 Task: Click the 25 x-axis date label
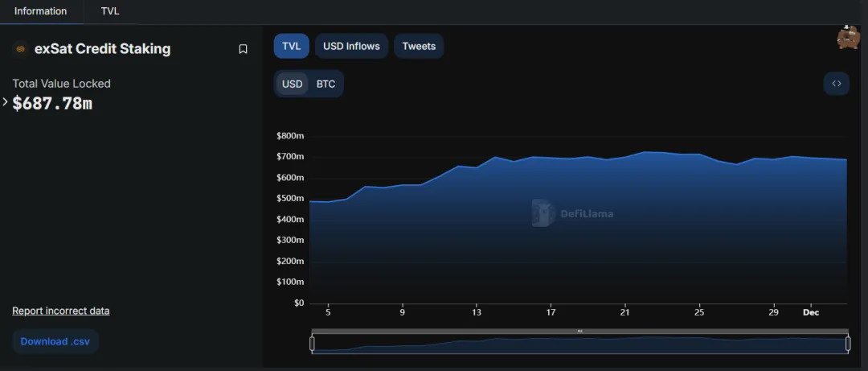tap(700, 312)
